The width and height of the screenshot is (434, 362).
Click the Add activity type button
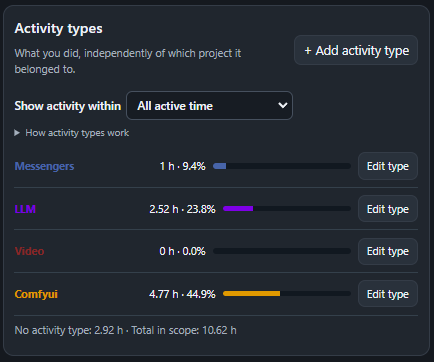tap(356, 50)
